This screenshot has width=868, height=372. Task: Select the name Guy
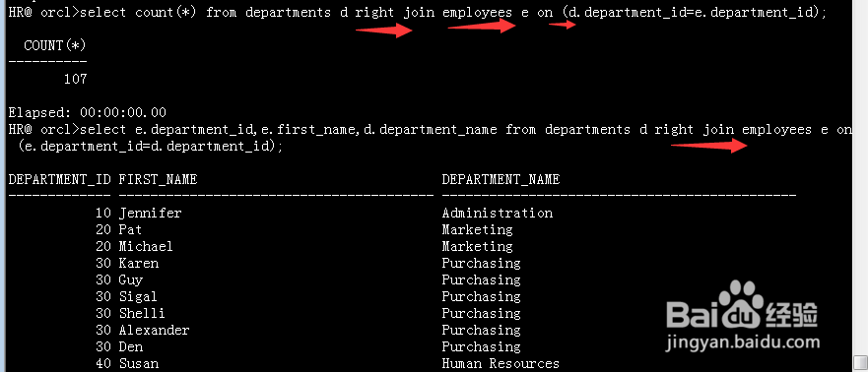click(131, 279)
